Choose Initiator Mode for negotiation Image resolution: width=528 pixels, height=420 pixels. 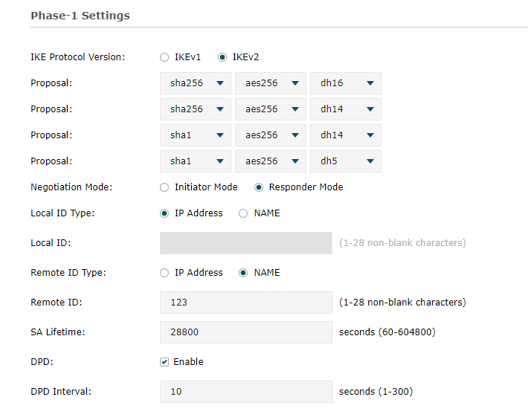coord(164,187)
